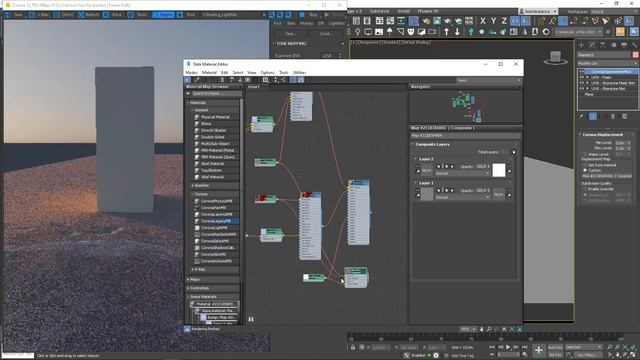Click Erase in the Corona VFB toolbar
Screen dimensions: 640x360
coord(113,15)
